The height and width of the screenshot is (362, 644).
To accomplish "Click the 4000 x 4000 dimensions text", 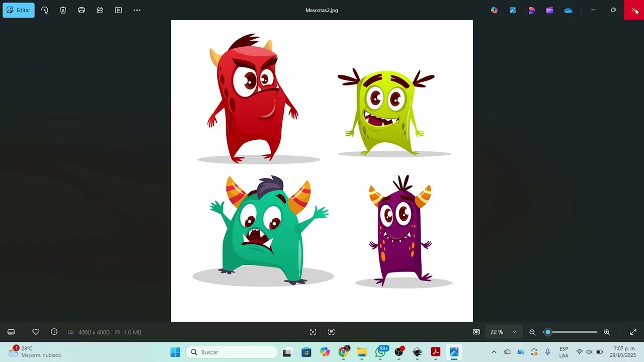I will tap(94, 332).
